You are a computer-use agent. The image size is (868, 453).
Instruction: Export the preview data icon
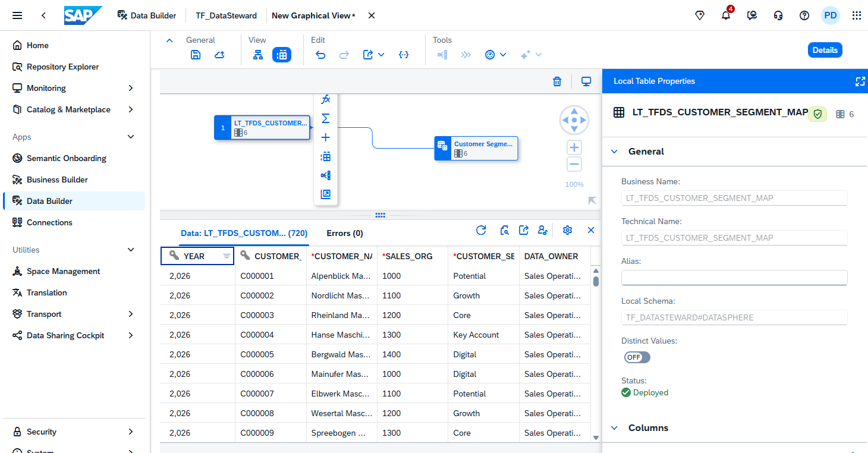point(524,230)
